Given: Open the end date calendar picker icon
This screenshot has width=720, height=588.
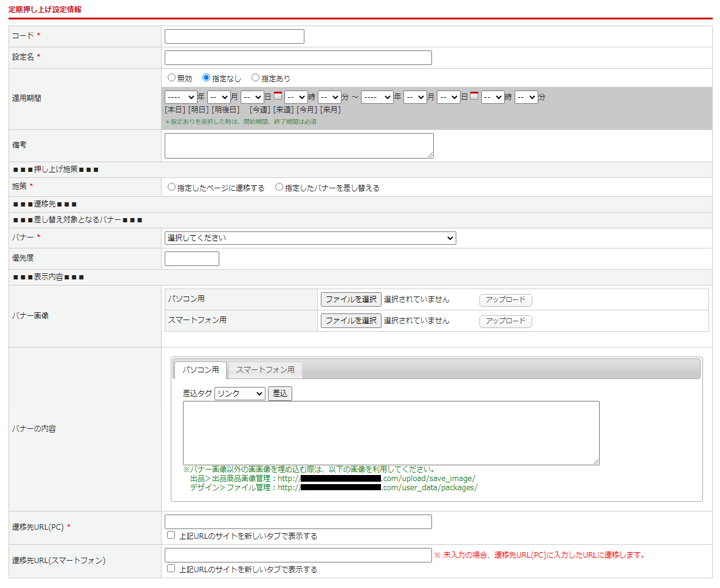Looking at the screenshot, I should pos(474,96).
